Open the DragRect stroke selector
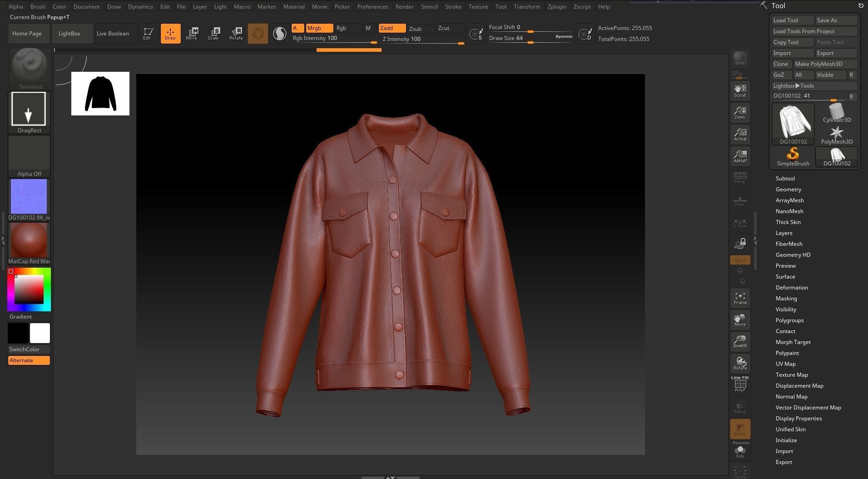868x479 pixels. coord(29,112)
